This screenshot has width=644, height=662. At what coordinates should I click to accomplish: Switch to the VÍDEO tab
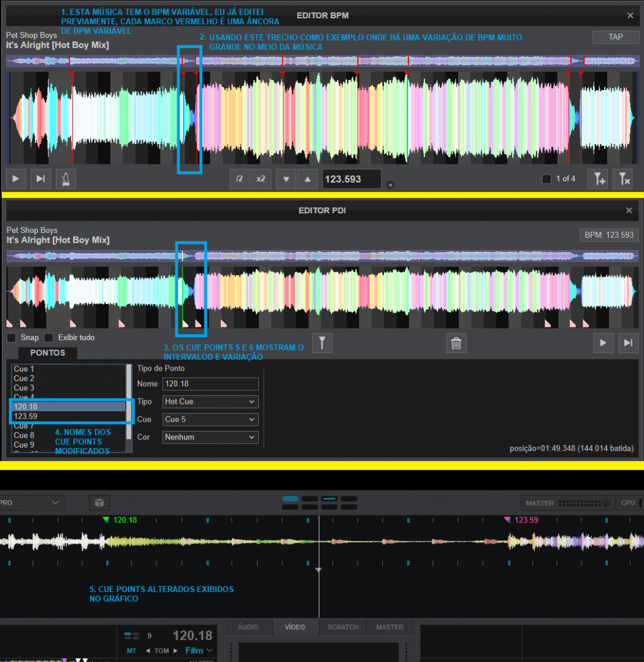(295, 627)
